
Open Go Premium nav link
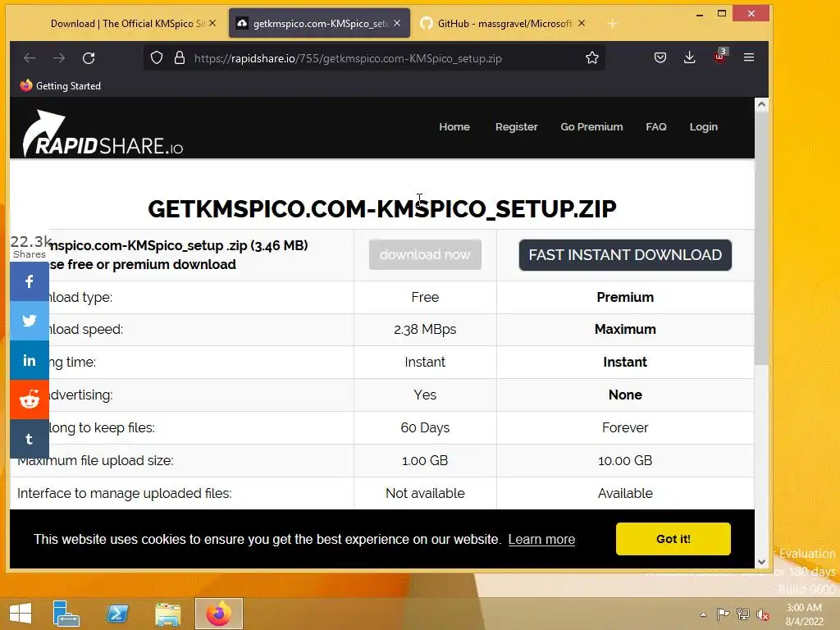coord(591,127)
